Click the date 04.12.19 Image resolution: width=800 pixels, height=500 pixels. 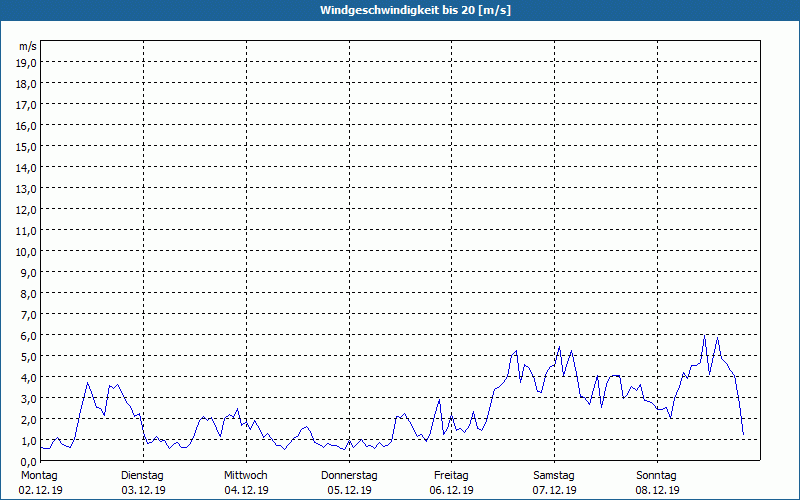click(246, 490)
